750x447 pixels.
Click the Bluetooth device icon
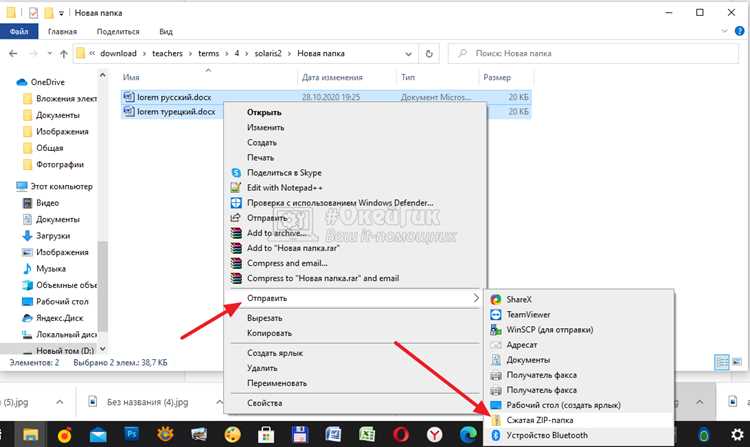click(496, 435)
